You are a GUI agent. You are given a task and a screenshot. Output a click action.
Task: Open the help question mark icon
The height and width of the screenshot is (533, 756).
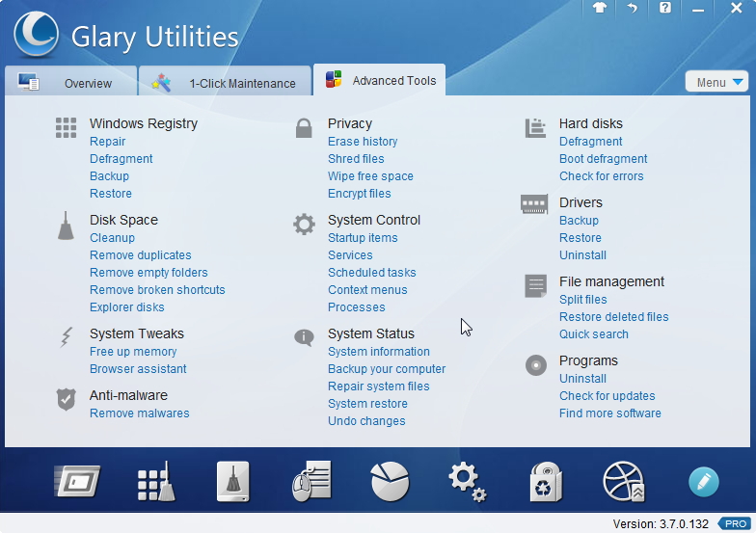[665, 8]
